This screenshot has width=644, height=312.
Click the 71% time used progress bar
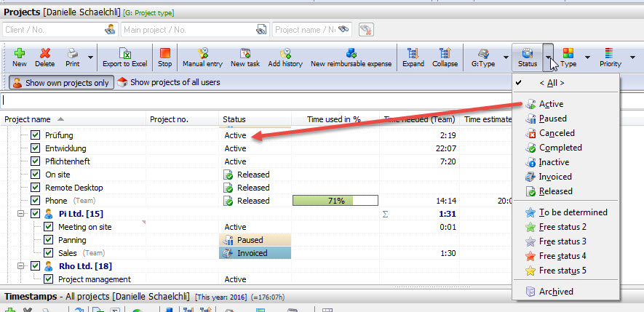point(335,201)
